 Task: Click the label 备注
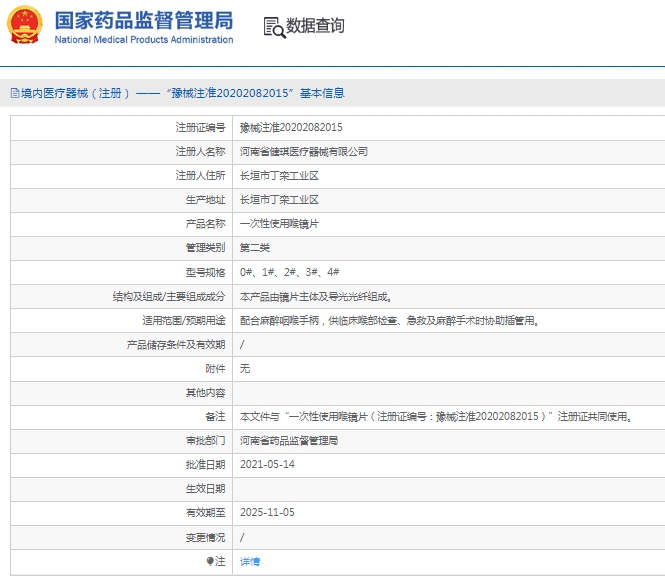pyautogui.click(x=215, y=417)
